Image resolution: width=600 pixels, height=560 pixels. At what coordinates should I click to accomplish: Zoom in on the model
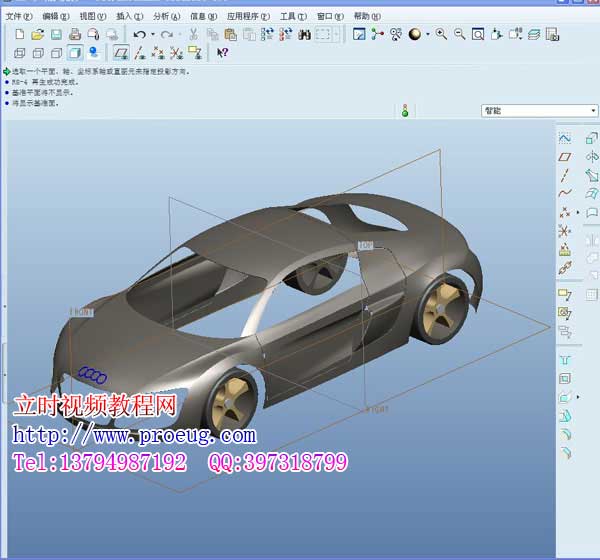pos(441,34)
